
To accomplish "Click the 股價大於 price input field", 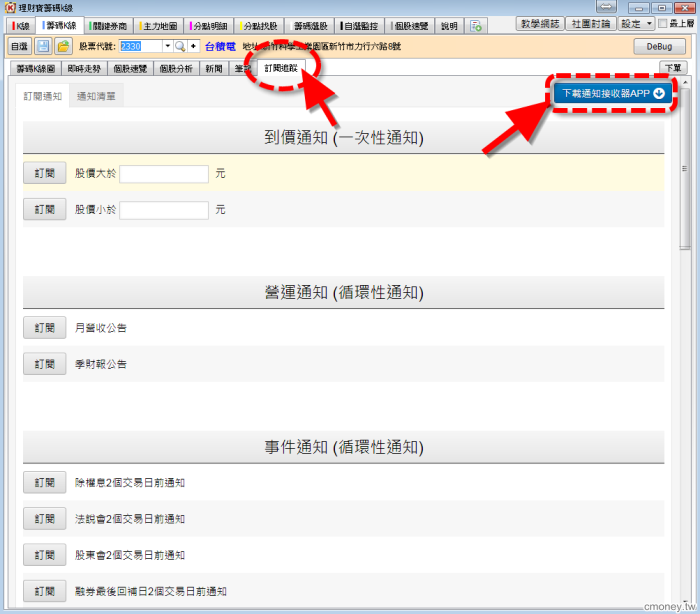I will point(164,174).
